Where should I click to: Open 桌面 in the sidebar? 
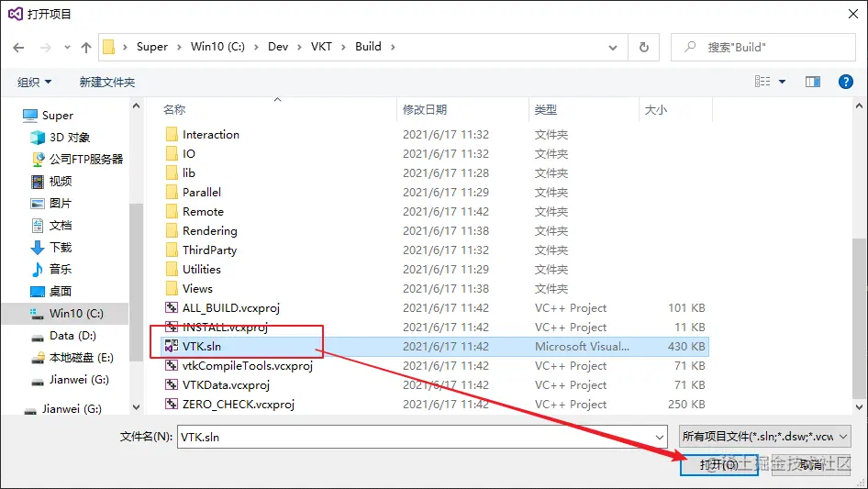click(x=51, y=292)
